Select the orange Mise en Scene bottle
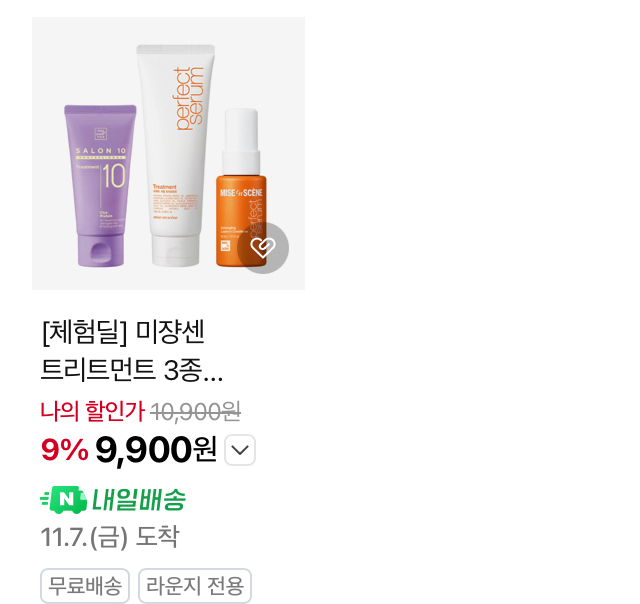Viewport: 640px width, 604px height. tap(241, 188)
